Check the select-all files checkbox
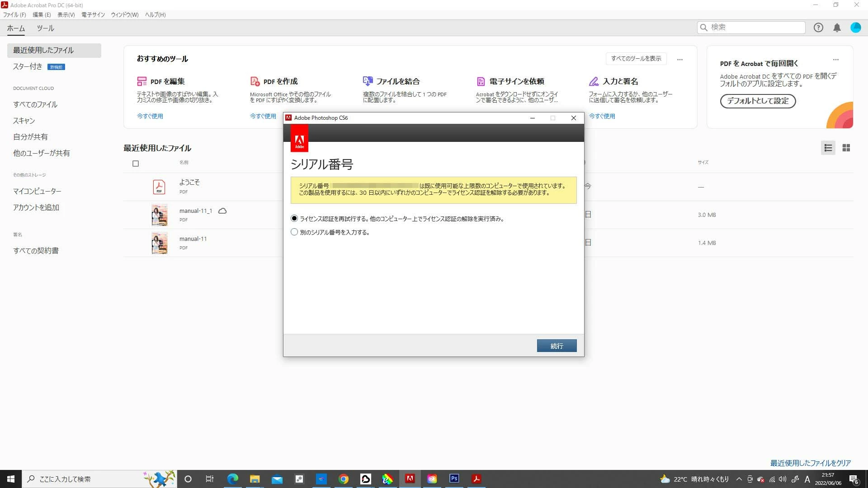 tap(136, 164)
